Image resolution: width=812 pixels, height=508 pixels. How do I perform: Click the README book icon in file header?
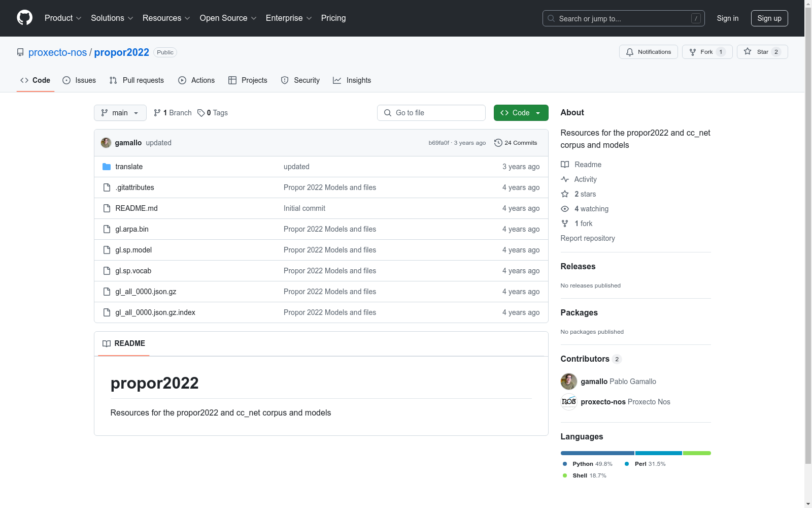(x=107, y=343)
